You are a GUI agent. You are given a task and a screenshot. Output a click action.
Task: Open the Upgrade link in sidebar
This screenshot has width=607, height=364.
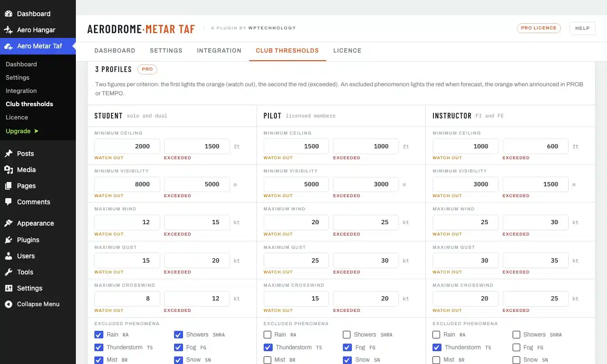22,131
